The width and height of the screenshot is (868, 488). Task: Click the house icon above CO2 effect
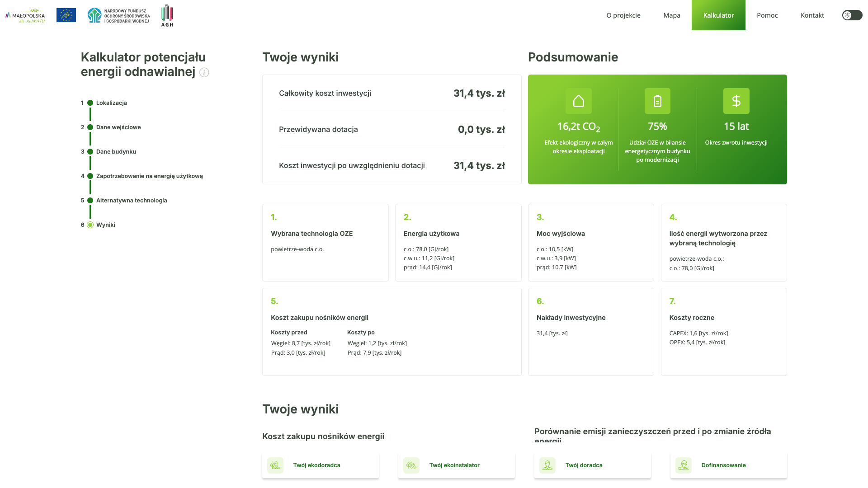pos(579,101)
